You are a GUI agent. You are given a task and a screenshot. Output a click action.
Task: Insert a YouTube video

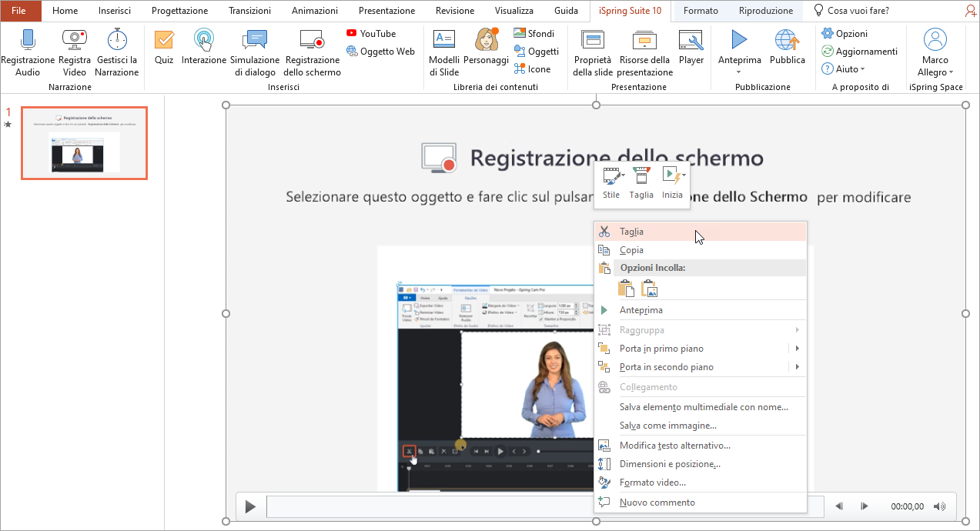click(371, 33)
